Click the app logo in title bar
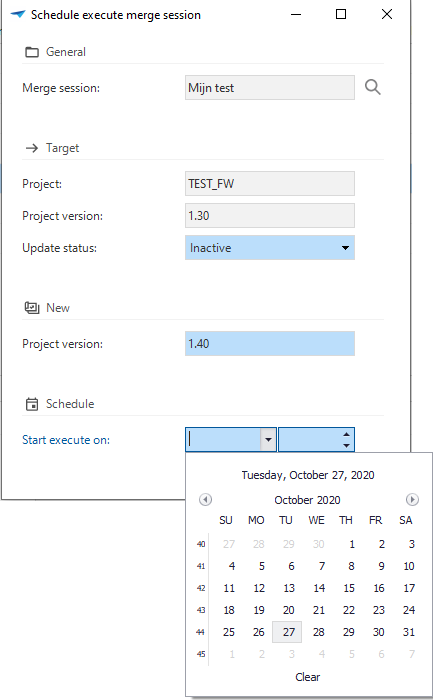 pos(18,14)
